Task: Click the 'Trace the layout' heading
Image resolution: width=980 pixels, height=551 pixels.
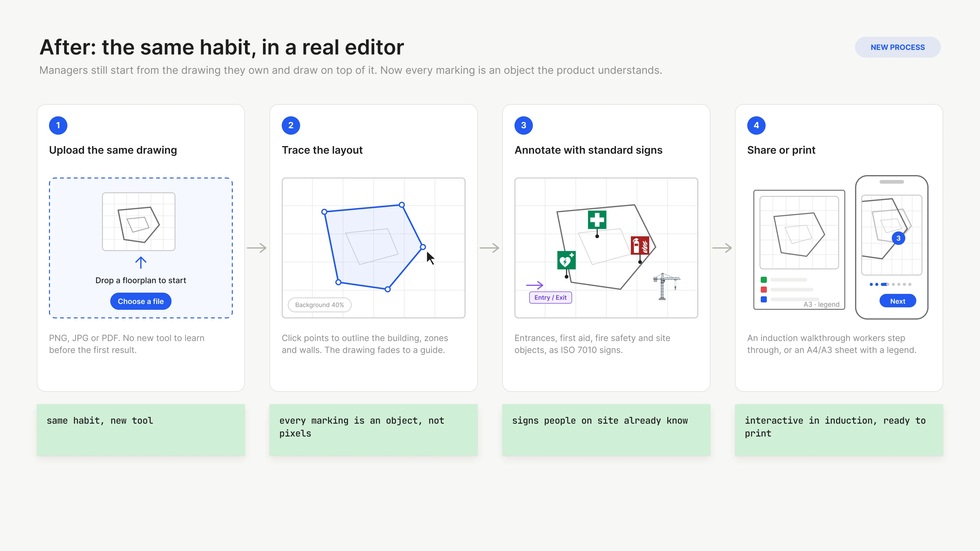Action: pos(322,150)
